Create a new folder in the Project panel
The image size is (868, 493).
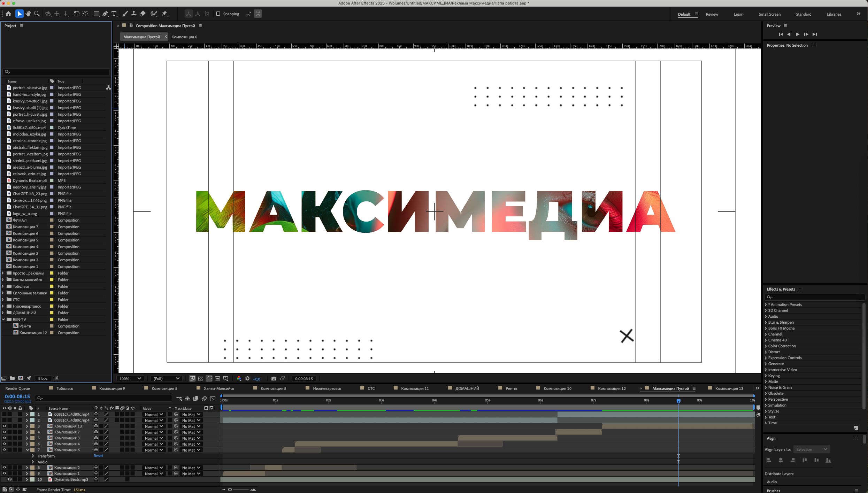click(x=12, y=378)
